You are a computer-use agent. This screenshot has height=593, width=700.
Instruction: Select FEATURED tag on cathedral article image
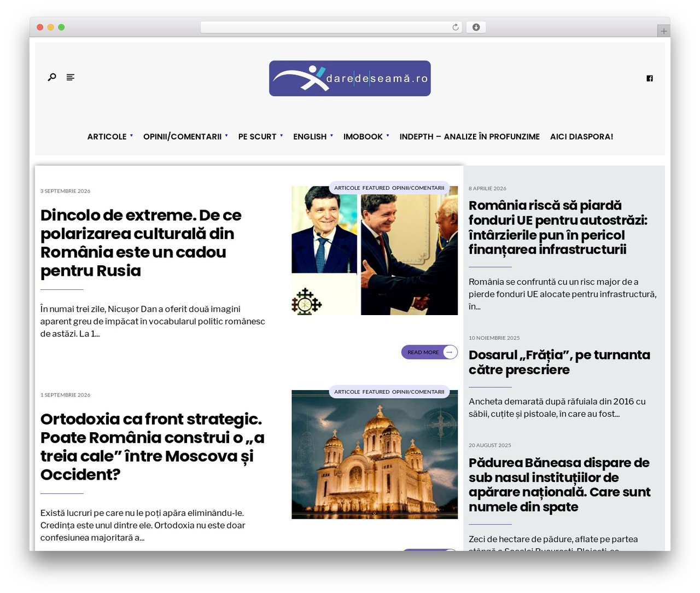click(x=376, y=392)
